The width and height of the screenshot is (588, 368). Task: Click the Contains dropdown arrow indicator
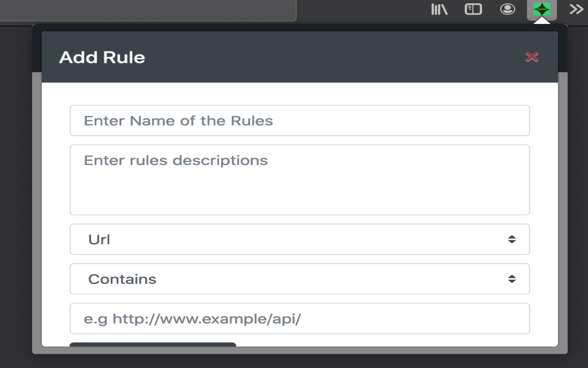512,279
